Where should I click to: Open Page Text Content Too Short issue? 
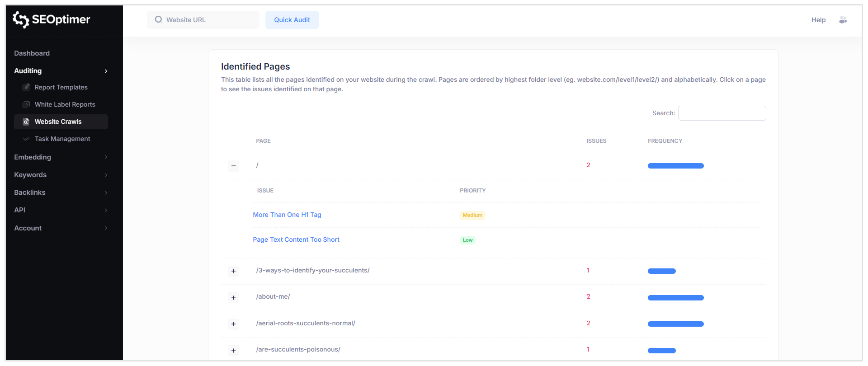point(296,239)
